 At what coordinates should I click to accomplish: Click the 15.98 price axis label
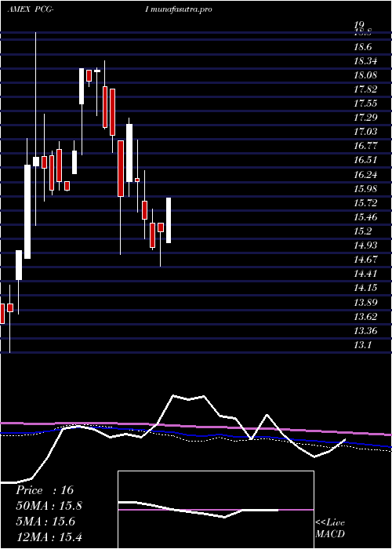click(x=365, y=189)
